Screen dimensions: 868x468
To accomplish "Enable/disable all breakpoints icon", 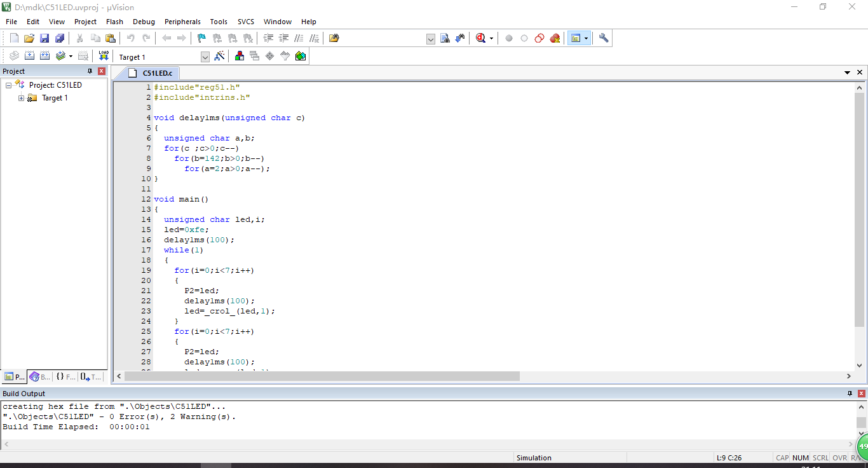I will 539,38.
